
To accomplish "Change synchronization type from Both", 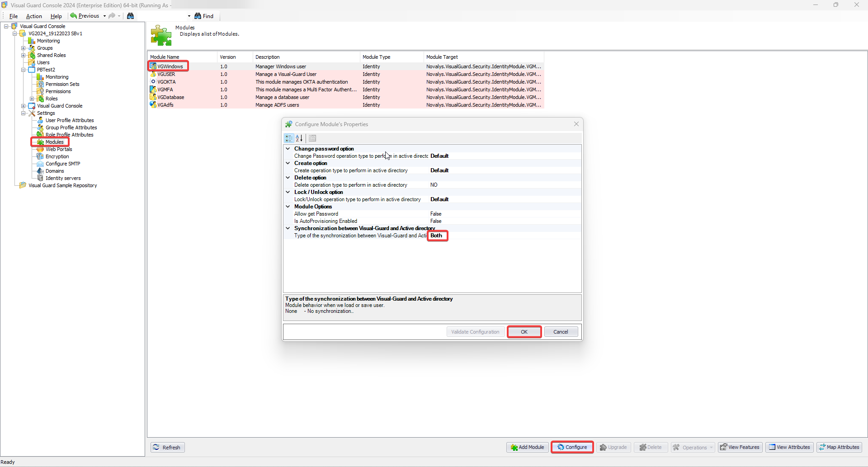I will 437,236.
